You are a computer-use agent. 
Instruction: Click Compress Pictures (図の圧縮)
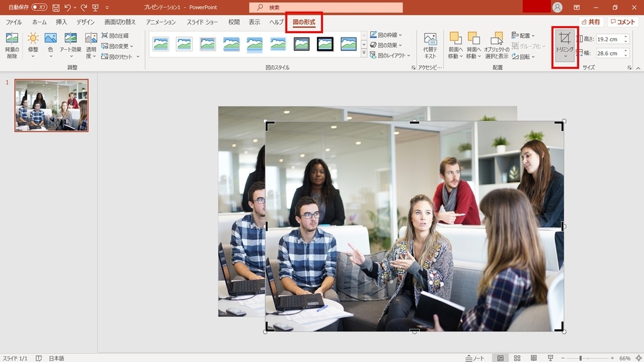[x=115, y=36]
